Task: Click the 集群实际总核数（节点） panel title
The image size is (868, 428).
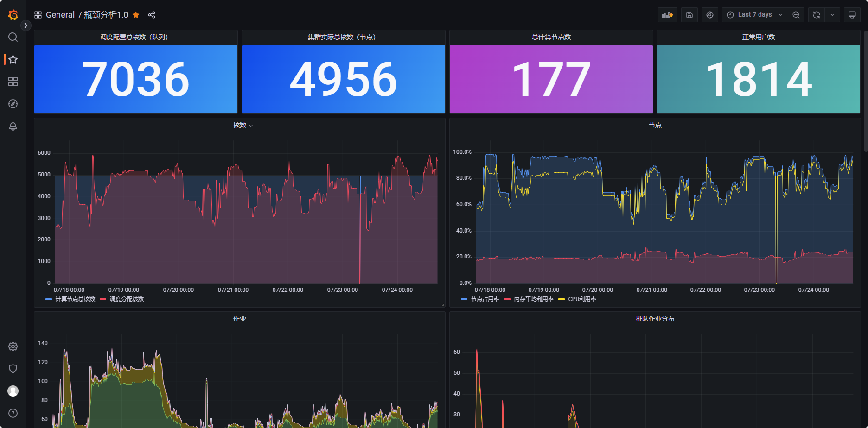Action: [342, 37]
